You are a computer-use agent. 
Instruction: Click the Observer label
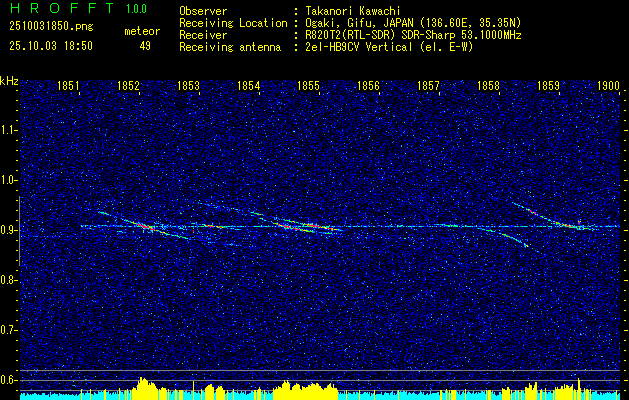pos(203,11)
